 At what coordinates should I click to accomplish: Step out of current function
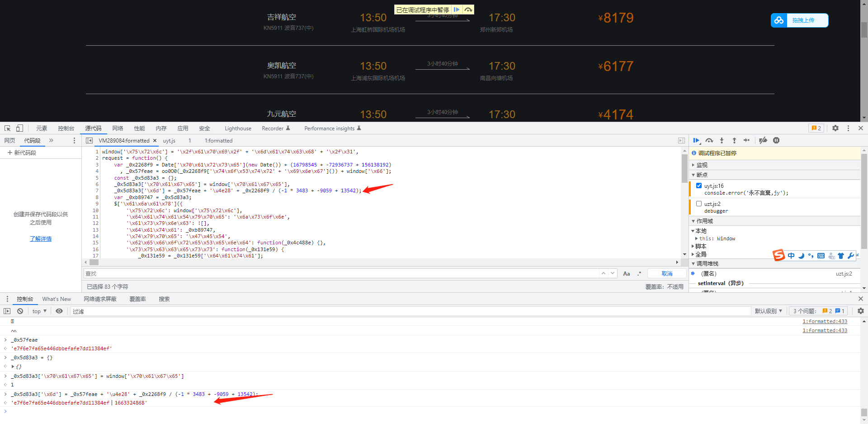click(x=734, y=140)
